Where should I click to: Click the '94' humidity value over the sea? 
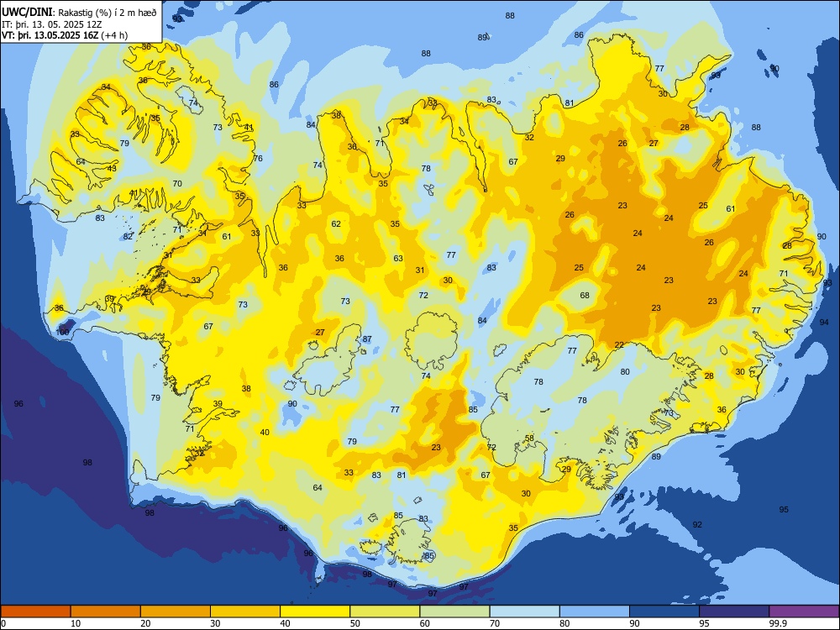coord(824,322)
